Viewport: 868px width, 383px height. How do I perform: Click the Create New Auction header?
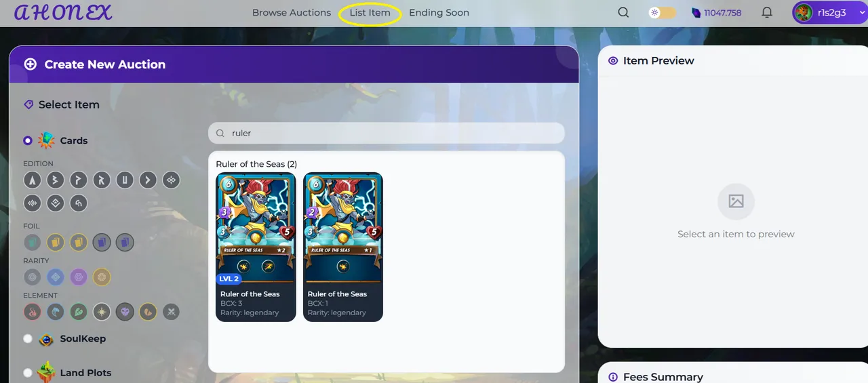coord(294,64)
